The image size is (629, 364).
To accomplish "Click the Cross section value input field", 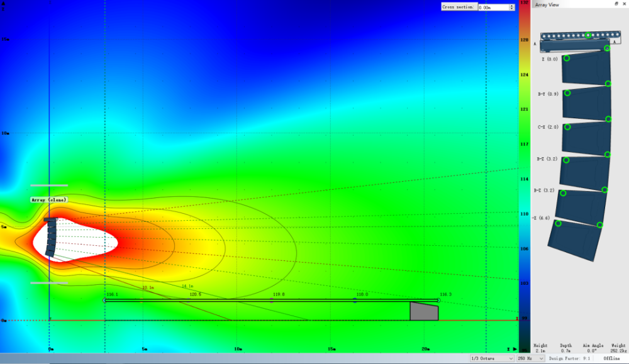I will 493,7.
